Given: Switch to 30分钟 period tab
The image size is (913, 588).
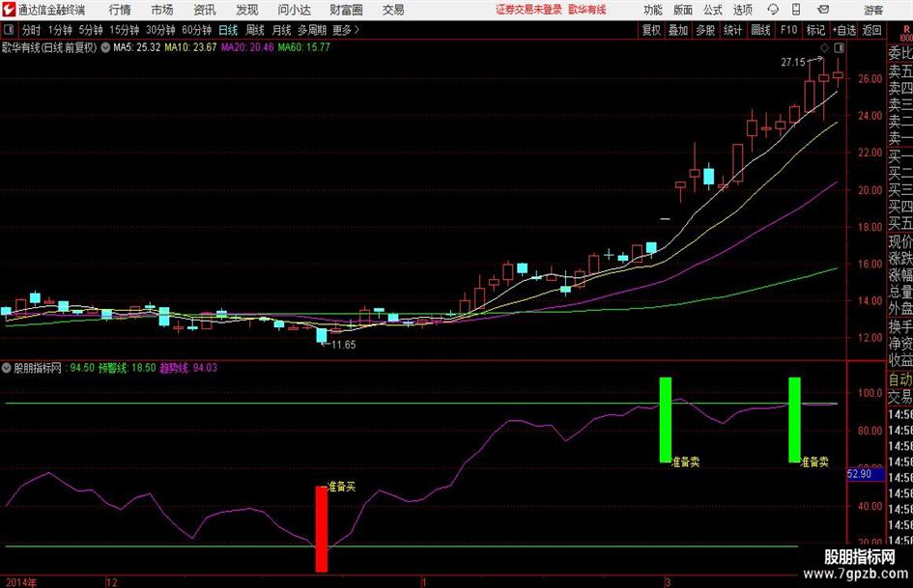Looking at the screenshot, I should click(x=160, y=30).
